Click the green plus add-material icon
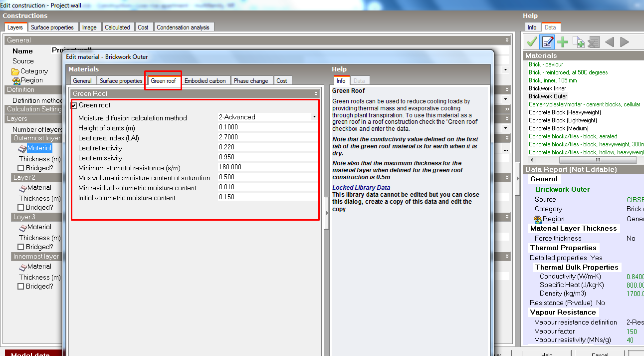The image size is (644, 356). point(563,42)
